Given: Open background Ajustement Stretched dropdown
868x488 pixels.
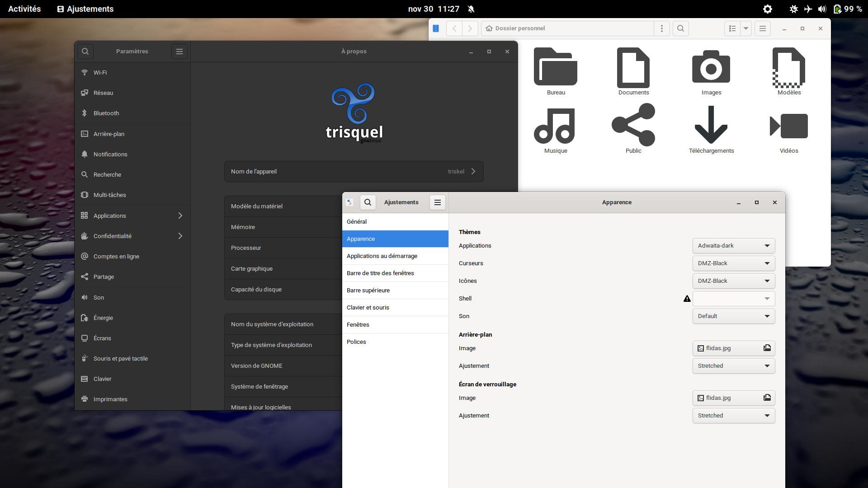Looking at the screenshot, I should click(733, 366).
